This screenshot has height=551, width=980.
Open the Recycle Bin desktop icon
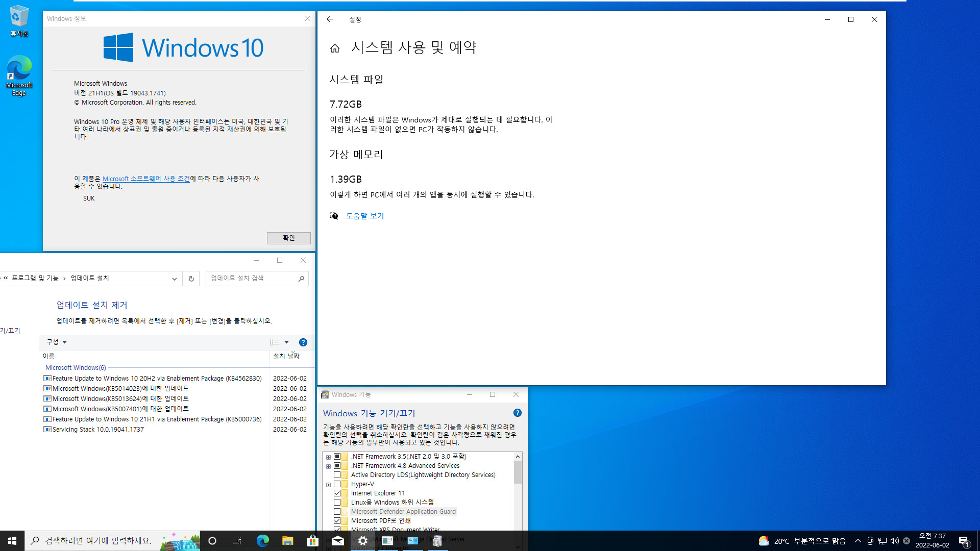click(19, 21)
